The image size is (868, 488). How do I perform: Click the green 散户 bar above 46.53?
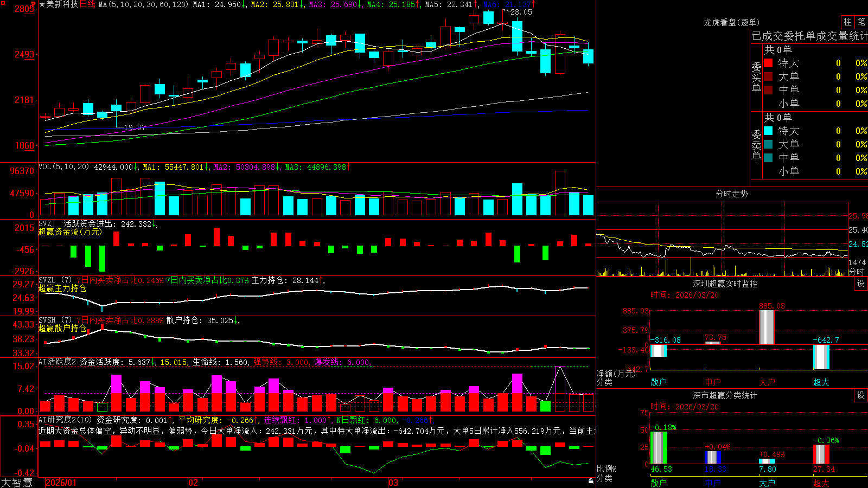[x=659, y=448]
